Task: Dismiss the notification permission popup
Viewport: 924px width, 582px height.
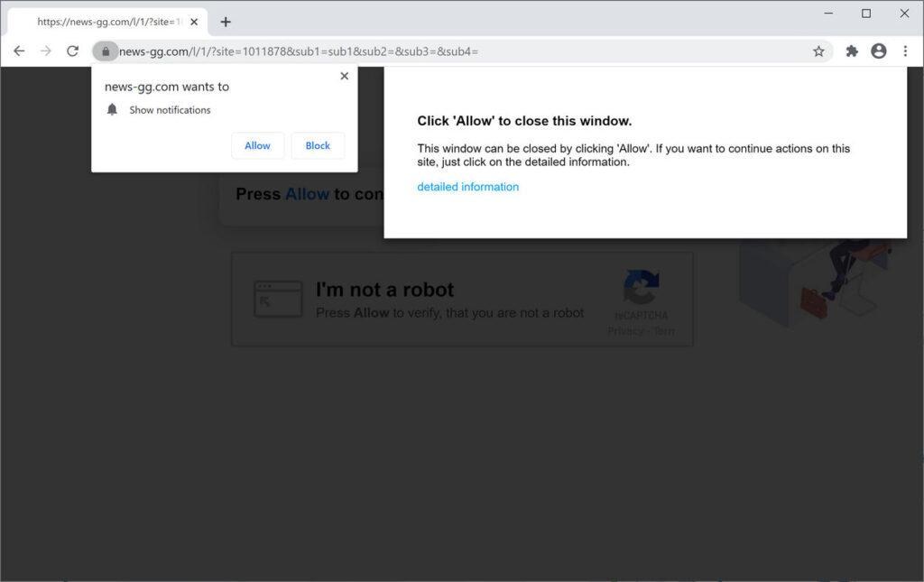Action: [x=345, y=76]
